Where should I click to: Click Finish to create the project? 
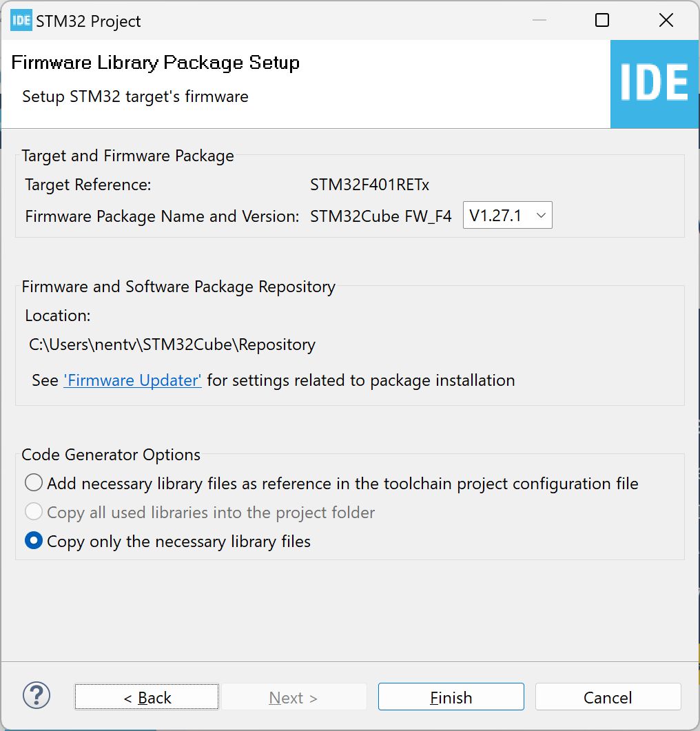451,697
